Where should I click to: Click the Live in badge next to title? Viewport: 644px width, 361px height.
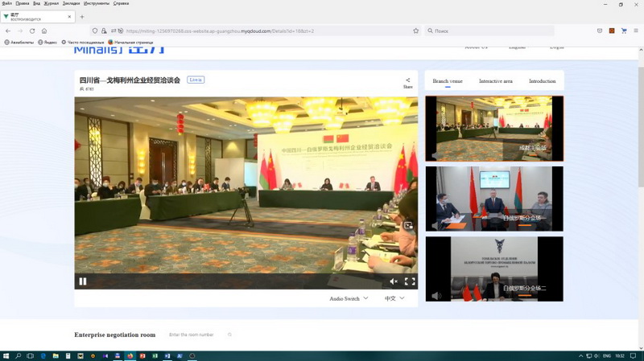pos(196,80)
